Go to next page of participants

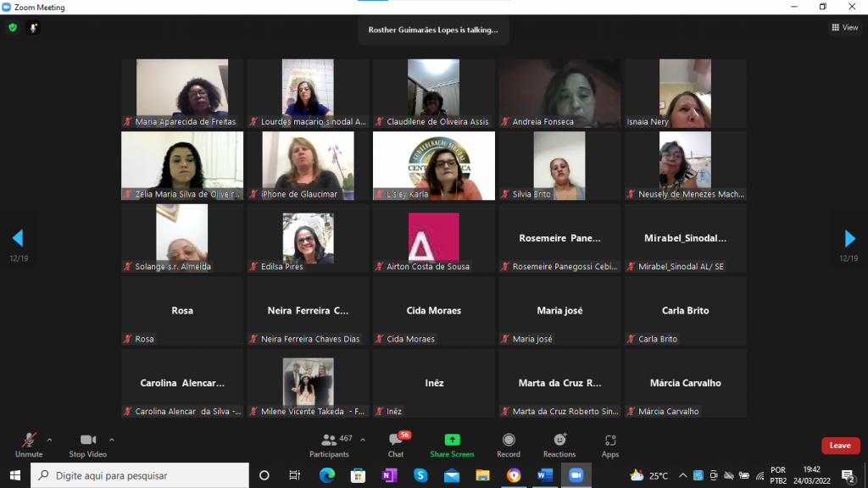point(850,238)
